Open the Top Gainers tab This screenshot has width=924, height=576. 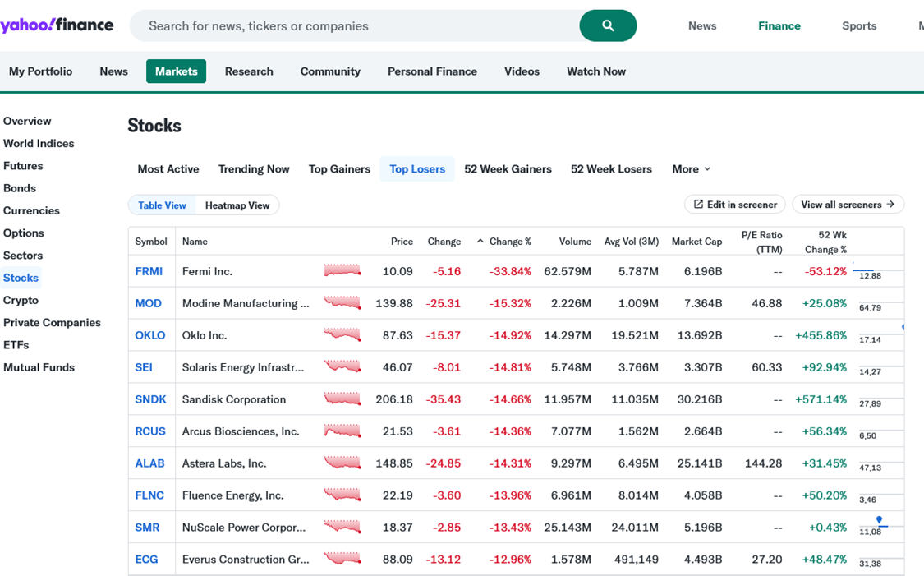pos(339,169)
